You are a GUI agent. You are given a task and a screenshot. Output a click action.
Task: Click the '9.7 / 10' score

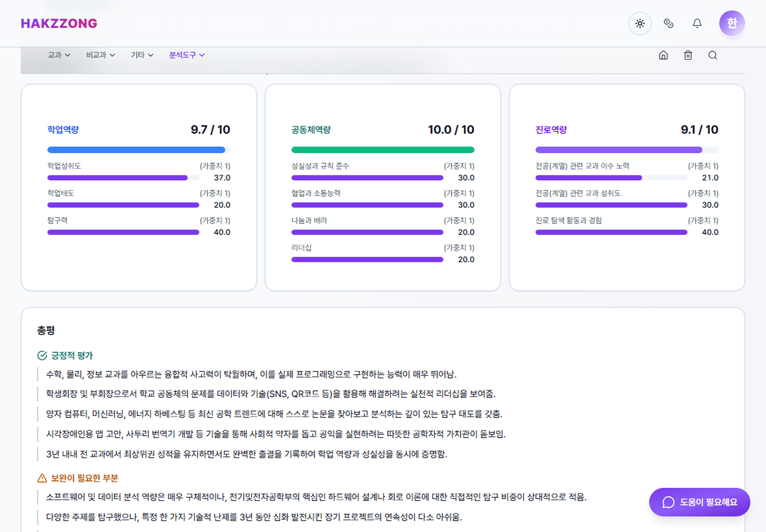pyautogui.click(x=210, y=130)
